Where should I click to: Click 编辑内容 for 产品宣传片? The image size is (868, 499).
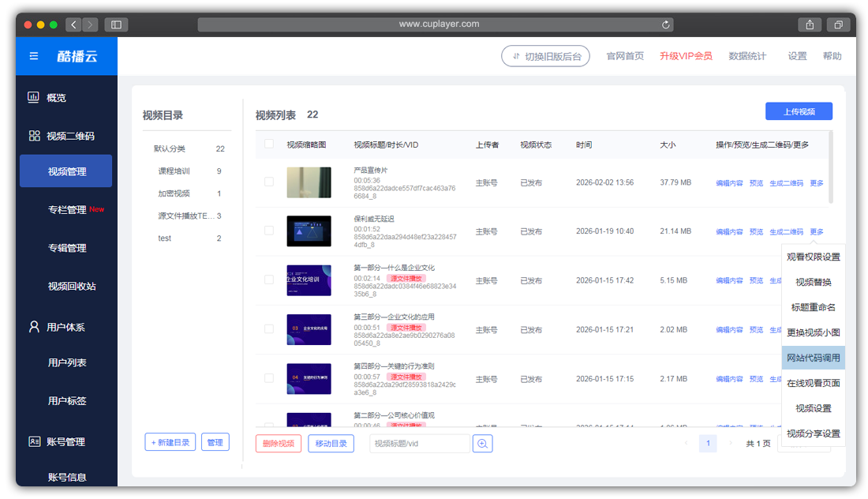point(729,183)
